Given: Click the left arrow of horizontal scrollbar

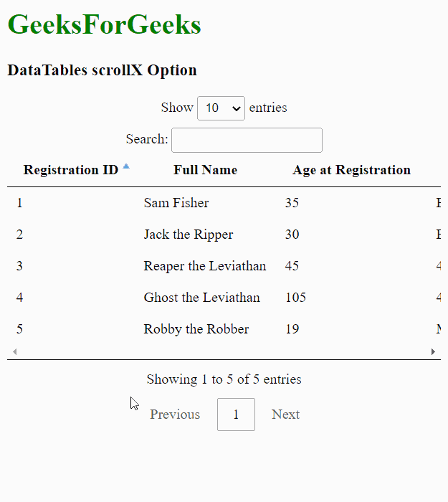Looking at the screenshot, I should point(14,351).
